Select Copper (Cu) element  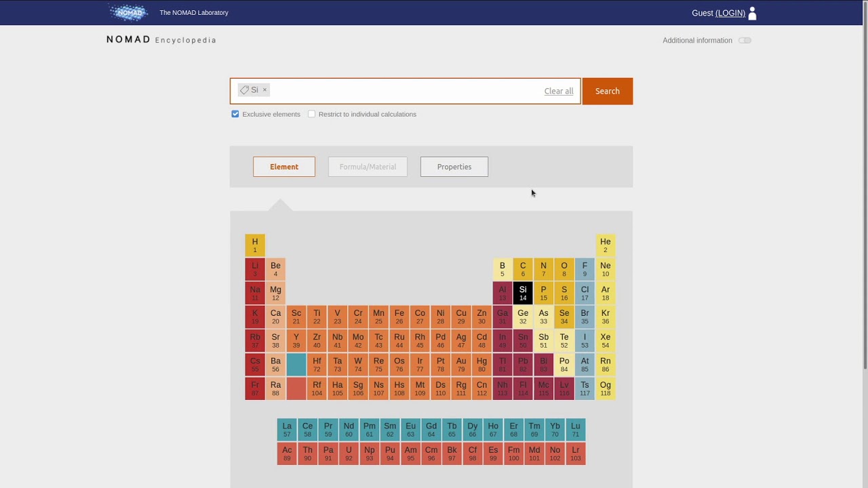point(461,317)
